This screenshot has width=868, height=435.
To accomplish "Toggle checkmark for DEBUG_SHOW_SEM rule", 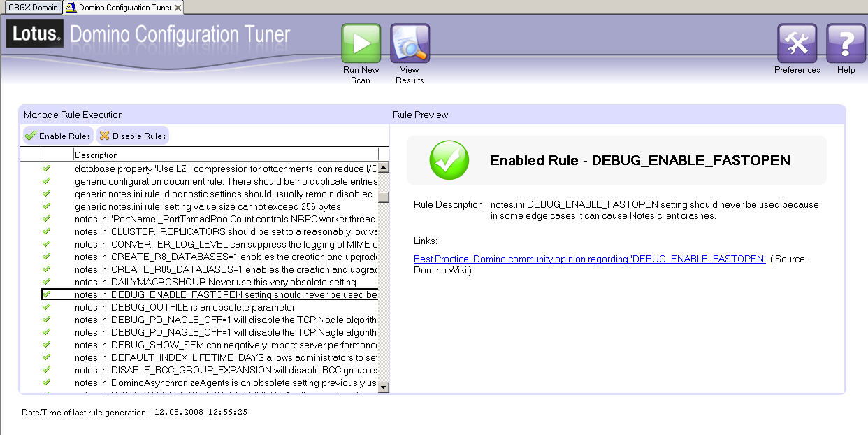I will click(x=47, y=345).
